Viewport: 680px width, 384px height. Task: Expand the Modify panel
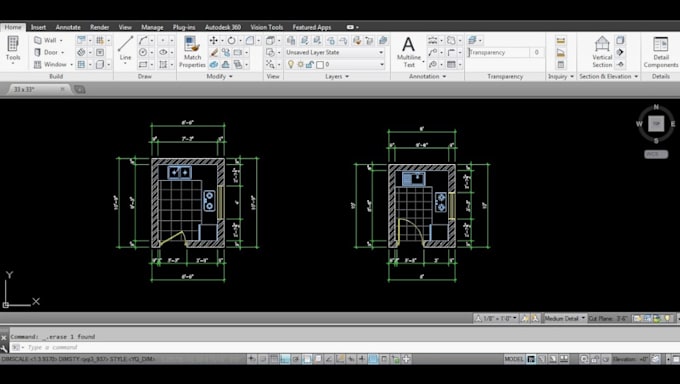pos(219,76)
